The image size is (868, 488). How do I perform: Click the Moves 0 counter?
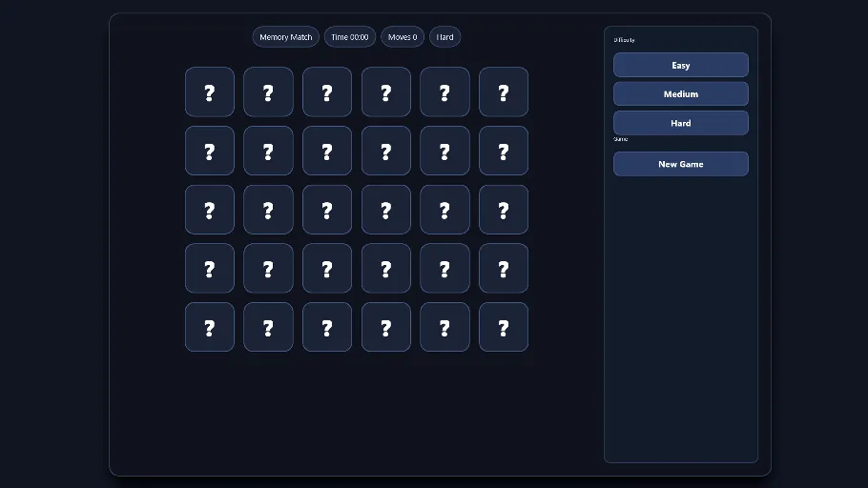(403, 37)
